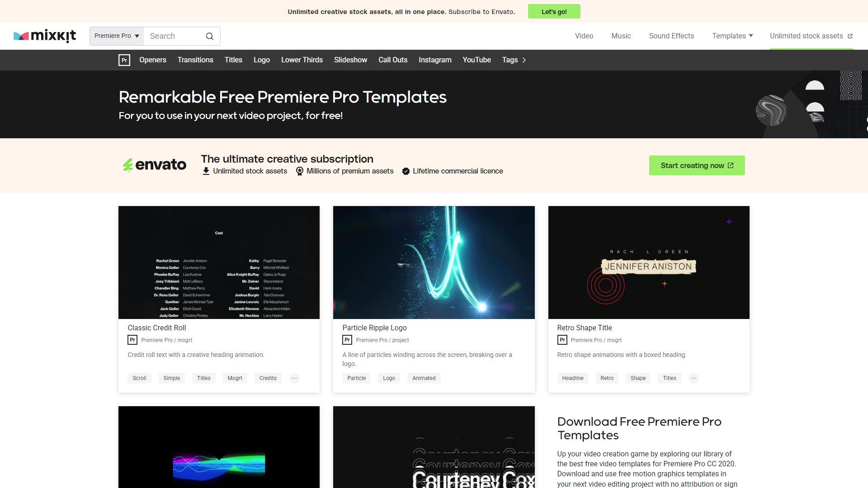Open the Premiere Pro search category dropdown
This screenshot has width=868, height=488.
pos(117,36)
